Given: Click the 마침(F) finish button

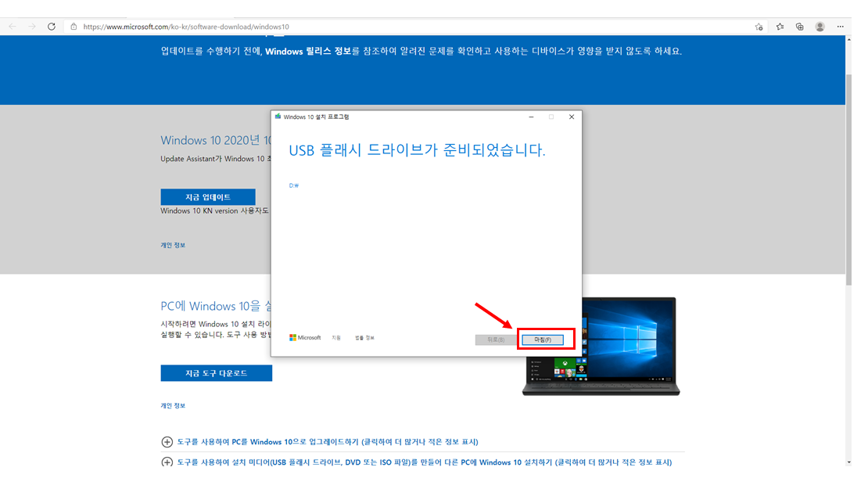Looking at the screenshot, I should click(x=543, y=340).
